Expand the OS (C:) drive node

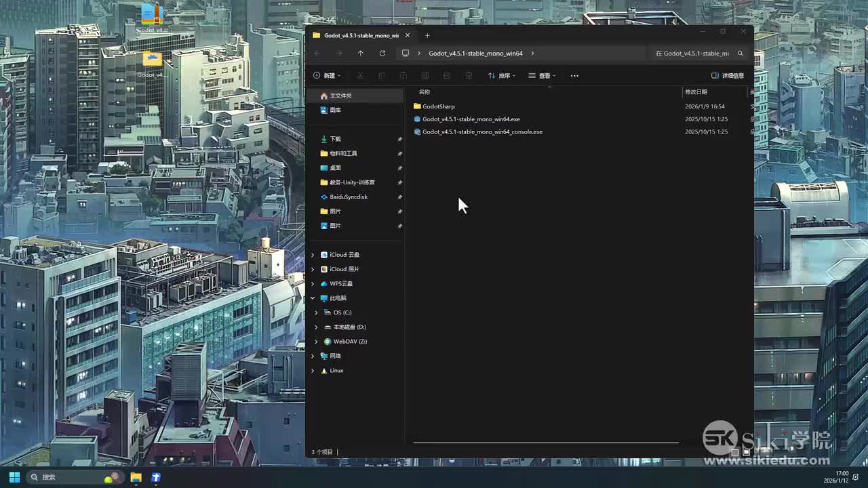(316, 312)
